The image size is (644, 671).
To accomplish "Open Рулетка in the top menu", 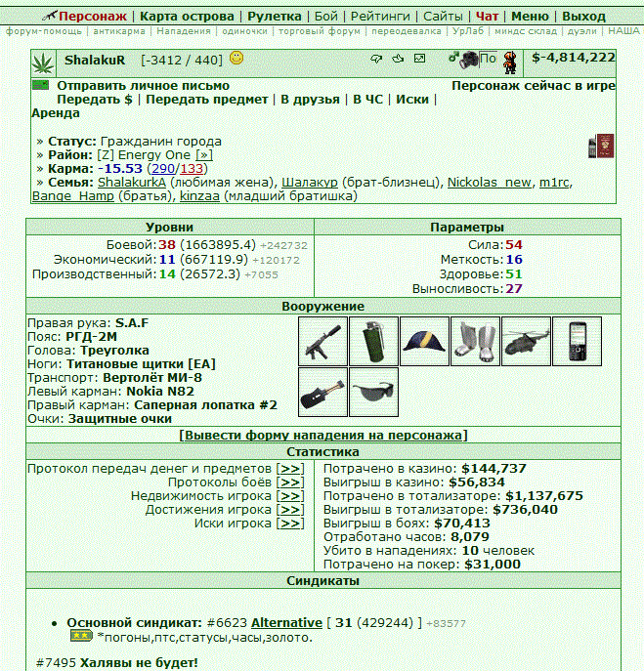I will 275,17.
